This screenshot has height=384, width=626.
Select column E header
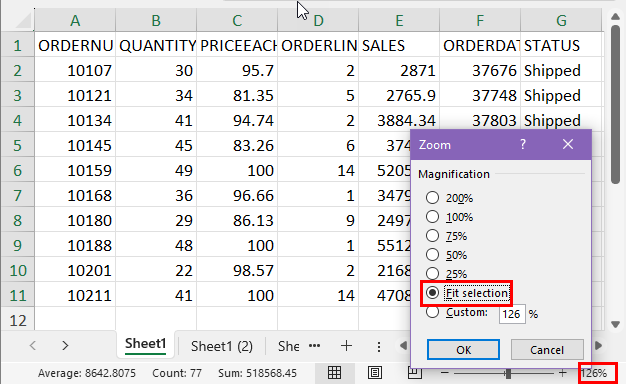click(399, 20)
